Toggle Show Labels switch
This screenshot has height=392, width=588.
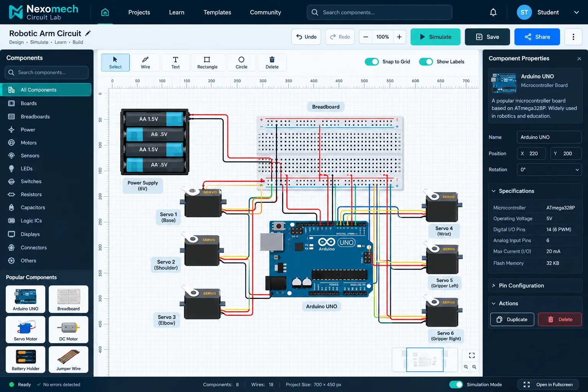pyautogui.click(x=426, y=62)
